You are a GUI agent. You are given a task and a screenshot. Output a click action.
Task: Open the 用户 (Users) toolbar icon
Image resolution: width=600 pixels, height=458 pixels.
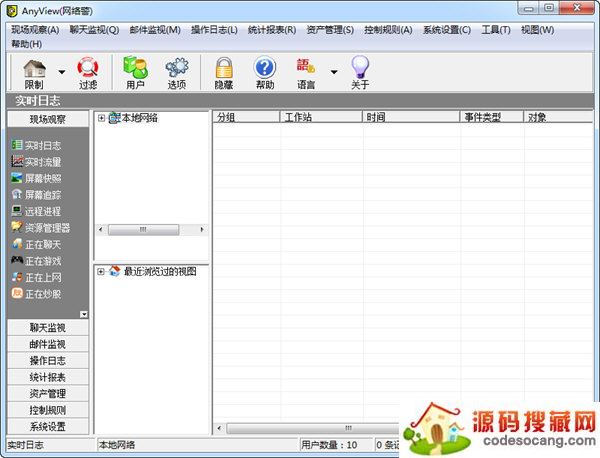click(x=135, y=72)
